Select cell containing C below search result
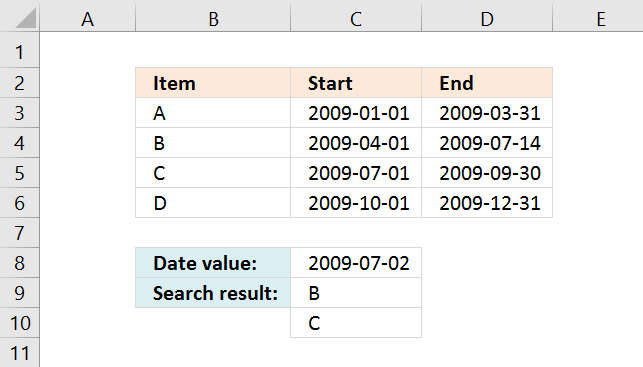643x367 pixels. pos(356,323)
